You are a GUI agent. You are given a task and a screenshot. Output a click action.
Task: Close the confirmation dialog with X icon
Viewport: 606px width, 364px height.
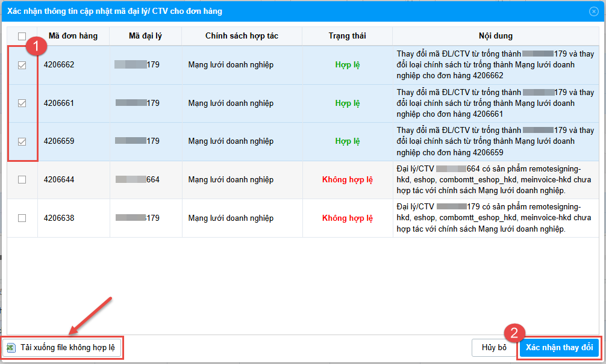tap(593, 11)
